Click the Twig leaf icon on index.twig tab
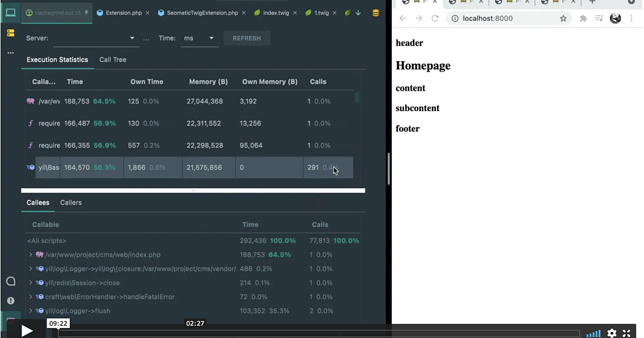The image size is (644, 338). click(x=256, y=12)
